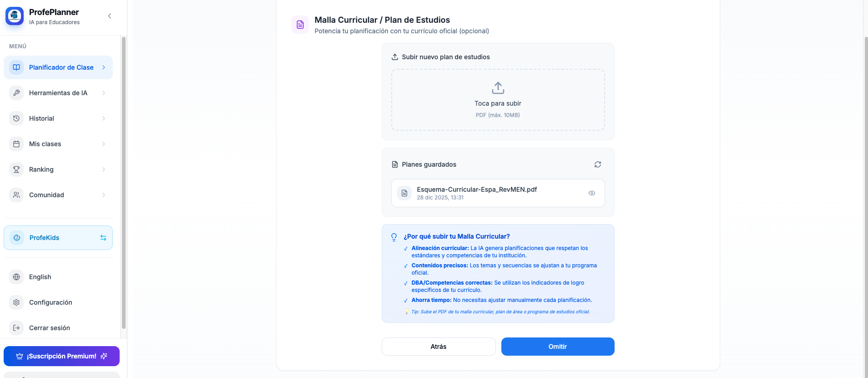Click the Configuración gear icon
The height and width of the screenshot is (378, 868).
[x=16, y=302]
